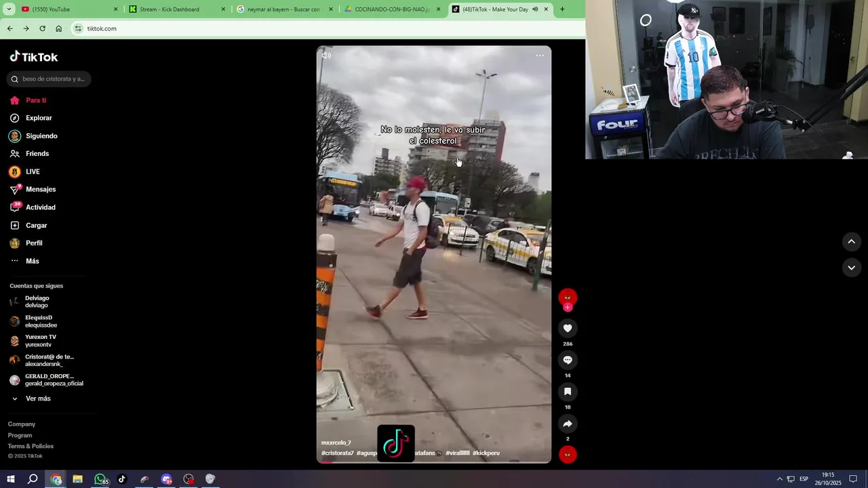Mute the TikTok tab via its speaker icon
The height and width of the screenshot is (488, 868).
point(535,9)
